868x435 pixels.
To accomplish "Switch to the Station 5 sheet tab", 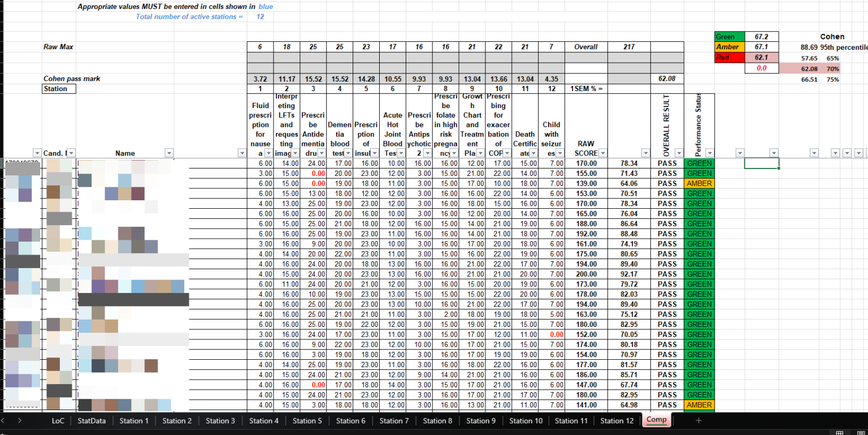I will 307,420.
